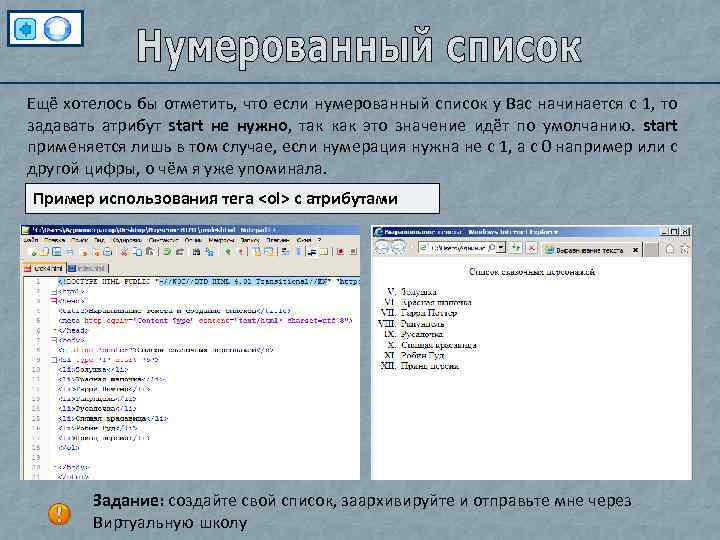The width and height of the screenshot is (720, 540).
Task: Click Internet Explorer Refresh button
Action: [516, 248]
